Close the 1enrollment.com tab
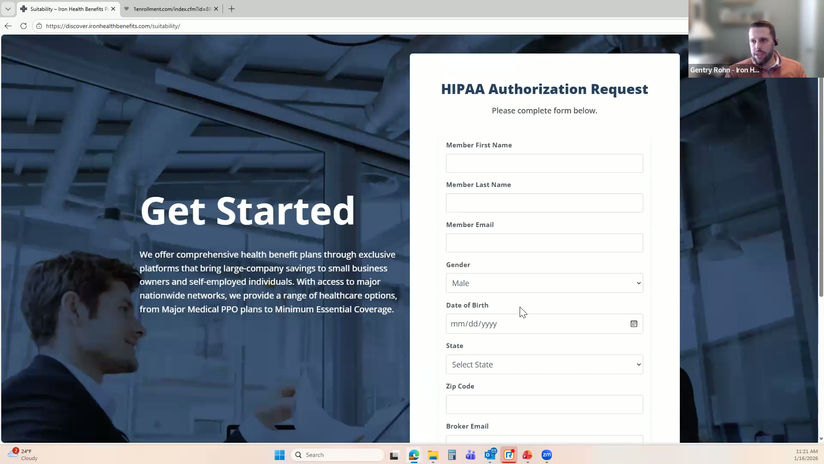Image resolution: width=824 pixels, height=464 pixels. click(216, 9)
